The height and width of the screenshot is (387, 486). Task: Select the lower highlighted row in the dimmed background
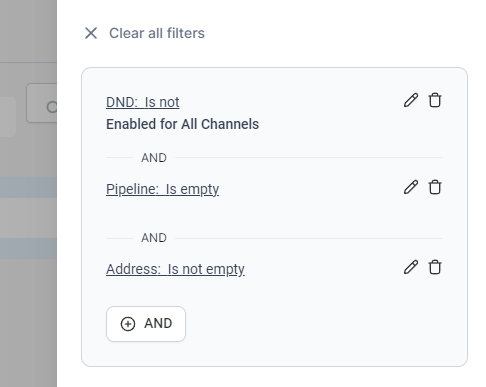28,248
